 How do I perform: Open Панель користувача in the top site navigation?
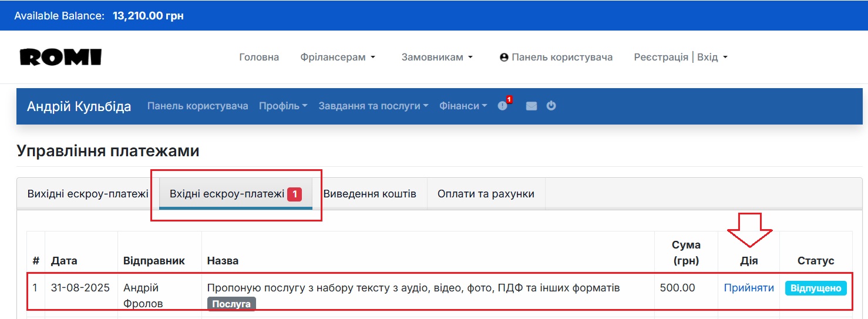pyautogui.click(x=556, y=57)
